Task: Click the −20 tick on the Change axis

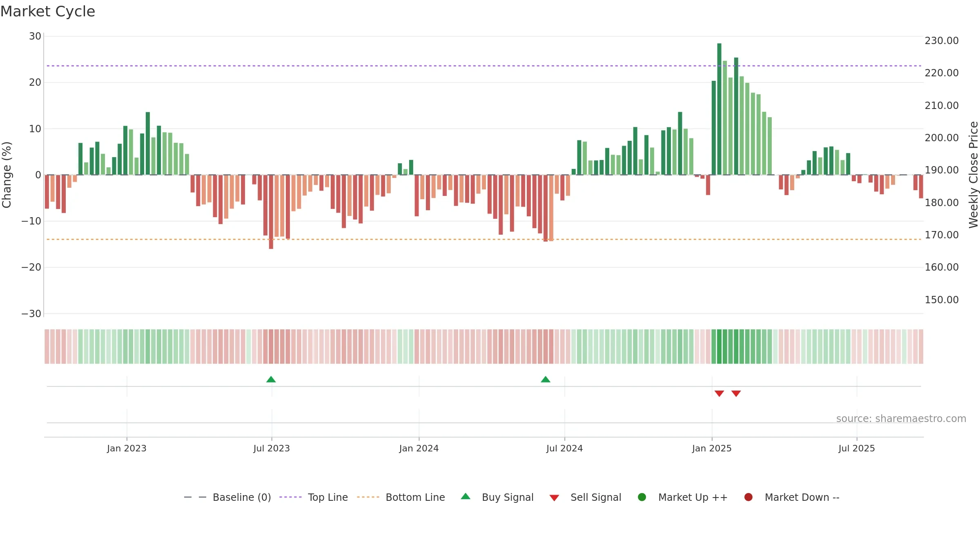Action: 31,267
